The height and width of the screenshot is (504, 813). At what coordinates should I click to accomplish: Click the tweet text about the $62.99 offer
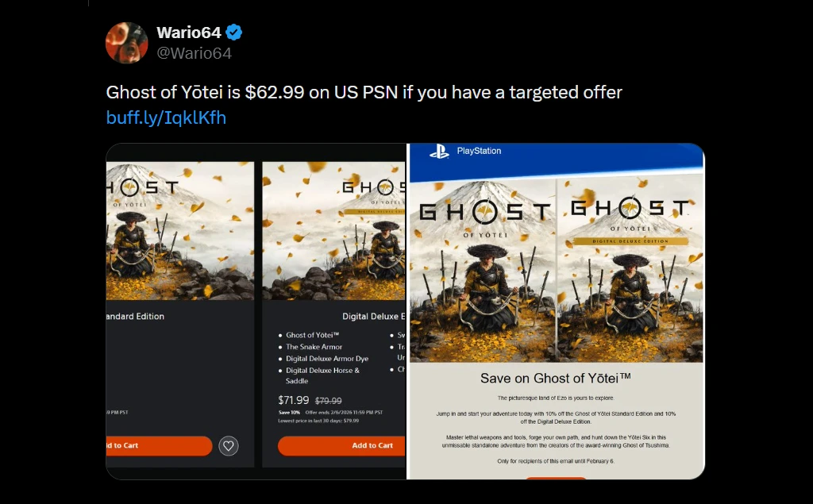[x=364, y=92]
